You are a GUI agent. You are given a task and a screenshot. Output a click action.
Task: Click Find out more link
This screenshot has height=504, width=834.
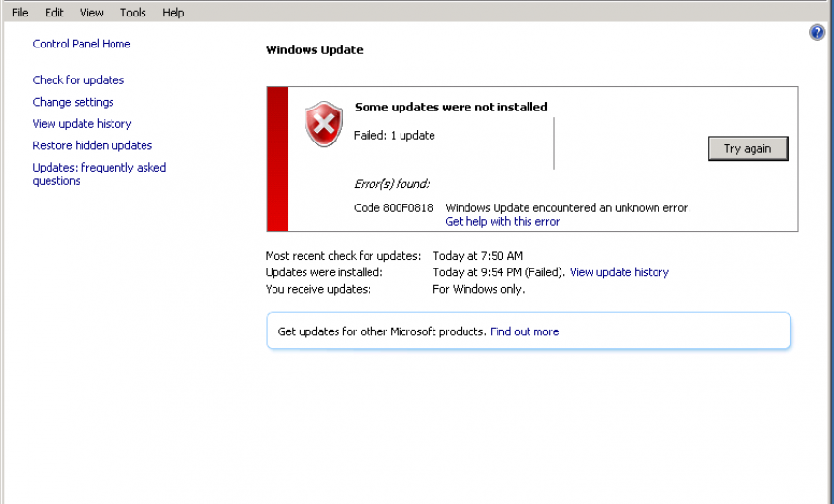pyautogui.click(x=524, y=331)
